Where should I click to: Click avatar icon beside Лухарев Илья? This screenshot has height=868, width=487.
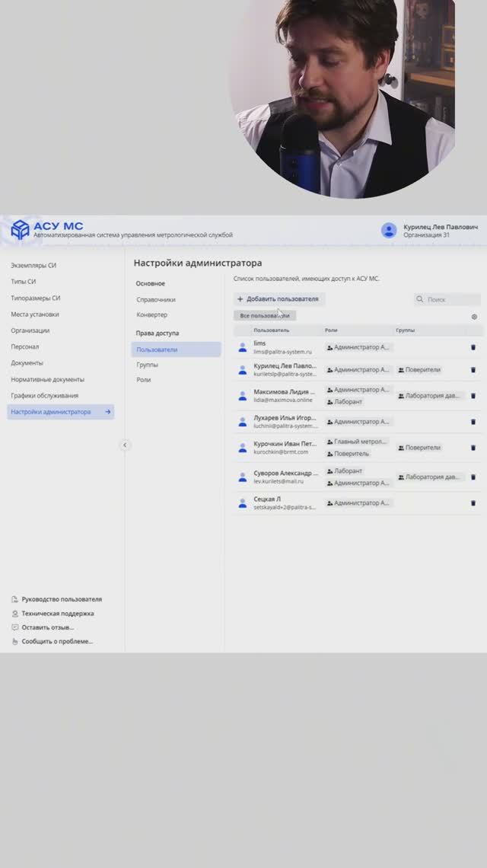tap(243, 421)
